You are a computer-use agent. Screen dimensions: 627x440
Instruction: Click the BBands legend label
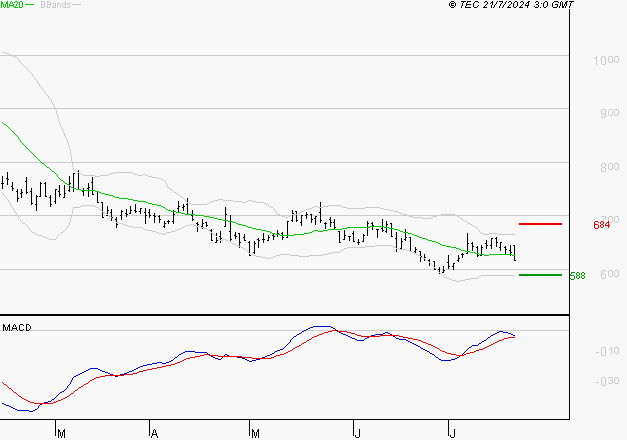click(56, 5)
